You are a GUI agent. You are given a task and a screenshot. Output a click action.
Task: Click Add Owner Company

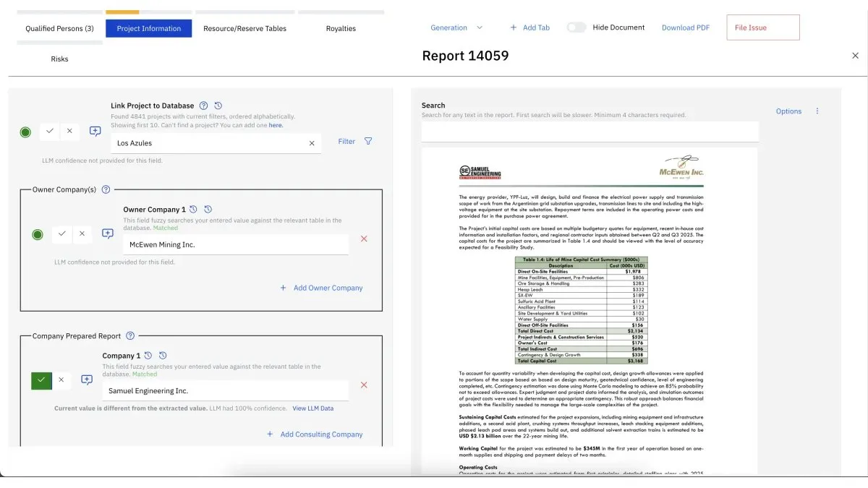[x=321, y=288]
